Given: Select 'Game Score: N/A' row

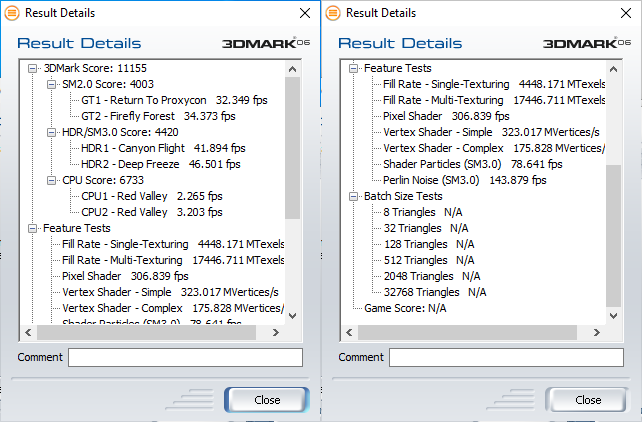Looking at the screenshot, I should pyautogui.click(x=405, y=308).
